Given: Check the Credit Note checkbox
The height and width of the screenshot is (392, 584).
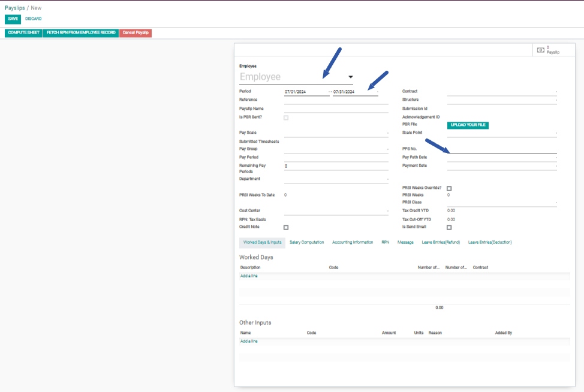Looking at the screenshot, I should pyautogui.click(x=286, y=228).
